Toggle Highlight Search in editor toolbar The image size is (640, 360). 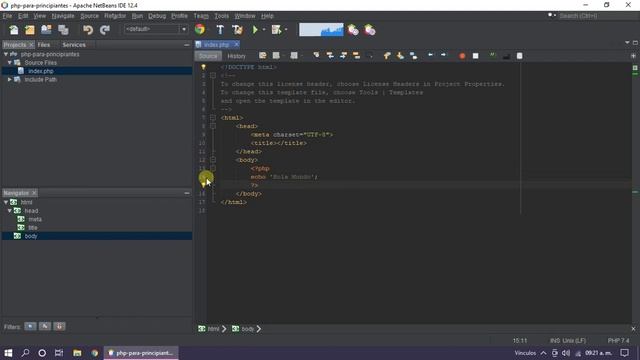(356, 56)
